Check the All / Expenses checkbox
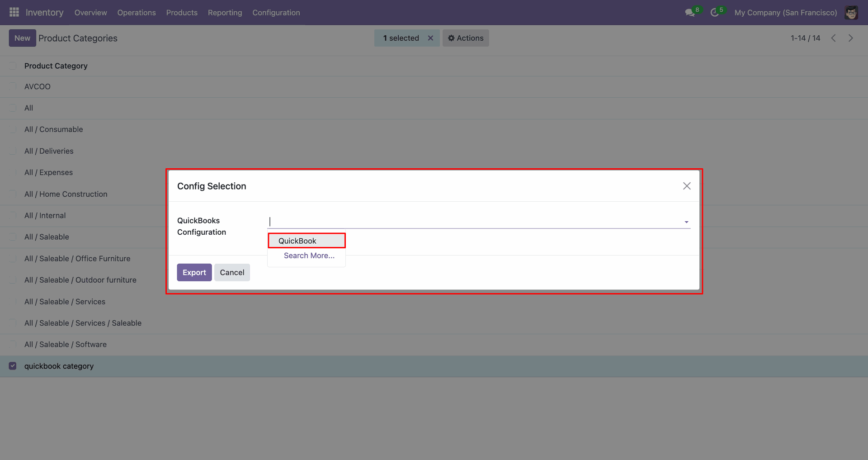This screenshot has width=868, height=460. coord(13,172)
